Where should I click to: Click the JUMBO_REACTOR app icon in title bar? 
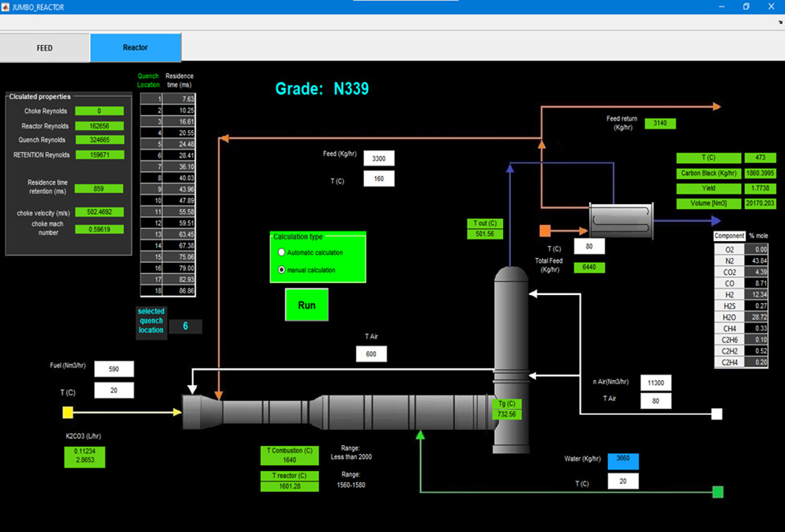coord(6,7)
